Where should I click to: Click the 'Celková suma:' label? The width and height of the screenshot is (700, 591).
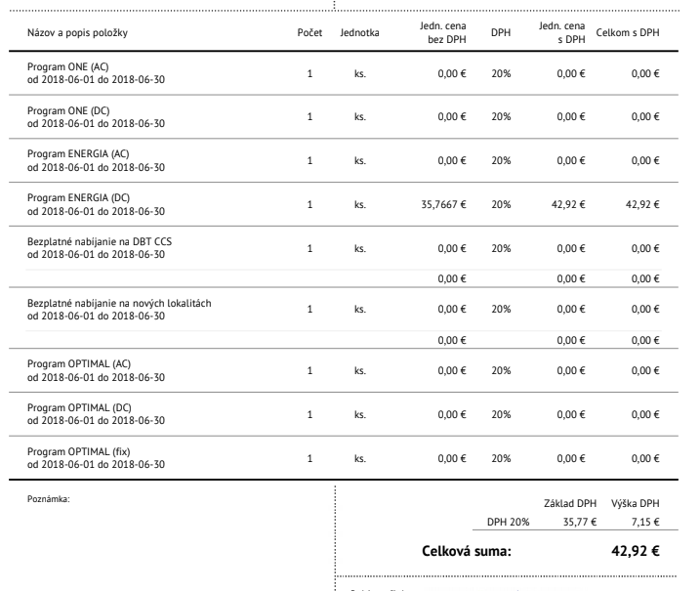point(467,551)
